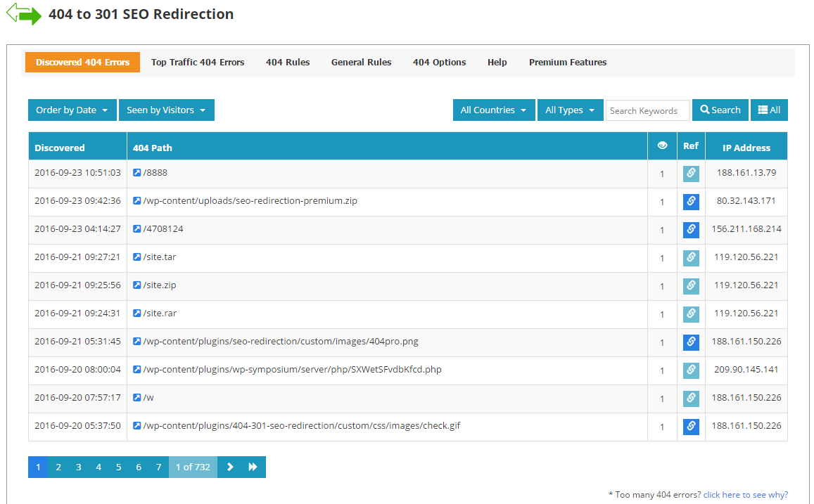Open the external link icon for /site.rar
Viewport: 814px width, 504px height.
[137, 314]
